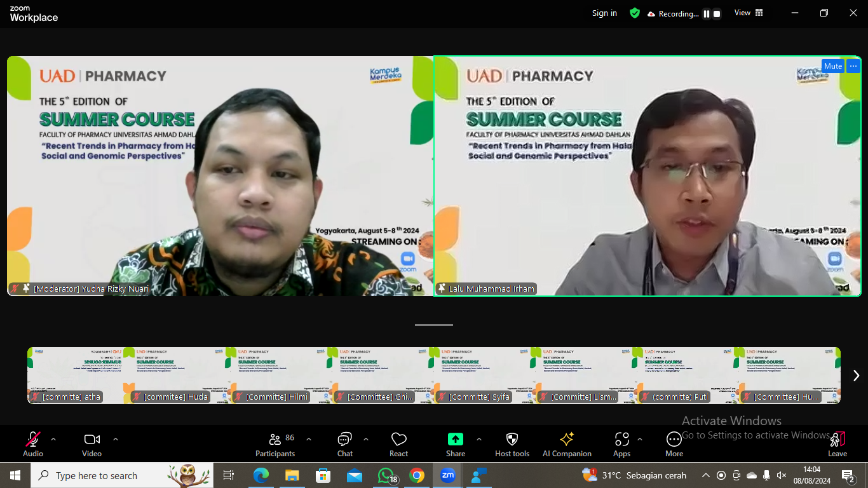Open more options on Lalu's video tile
This screenshot has width=868, height=488.
pyautogui.click(x=853, y=65)
